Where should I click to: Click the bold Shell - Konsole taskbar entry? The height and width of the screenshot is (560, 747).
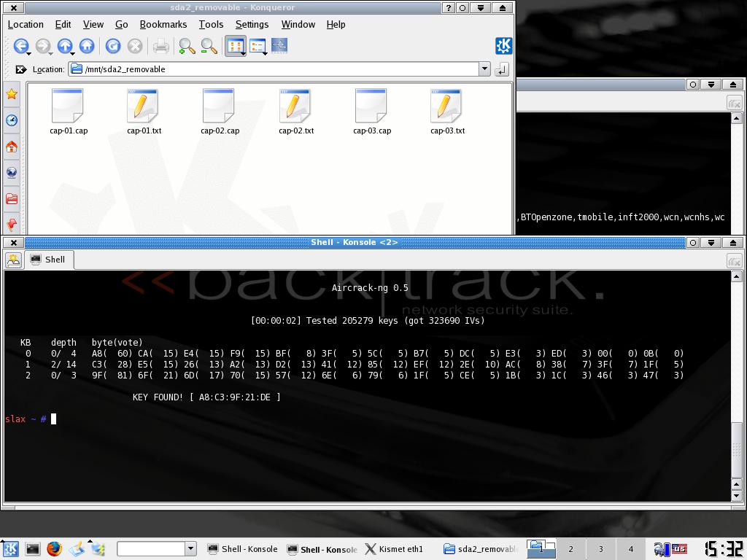(x=322, y=549)
